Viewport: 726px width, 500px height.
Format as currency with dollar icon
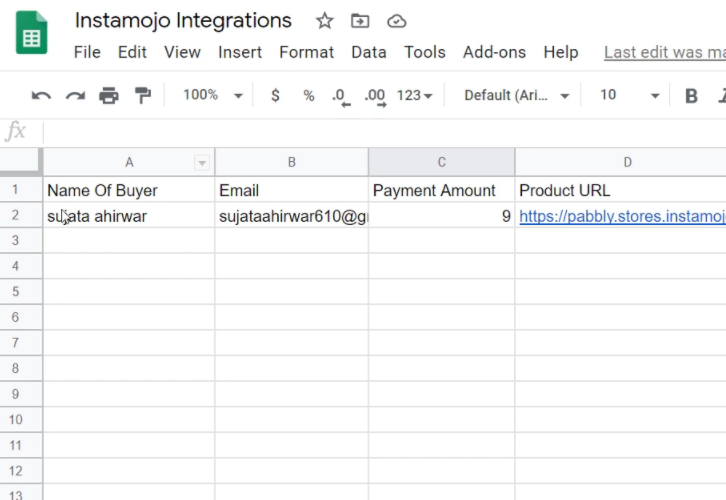pyautogui.click(x=275, y=95)
